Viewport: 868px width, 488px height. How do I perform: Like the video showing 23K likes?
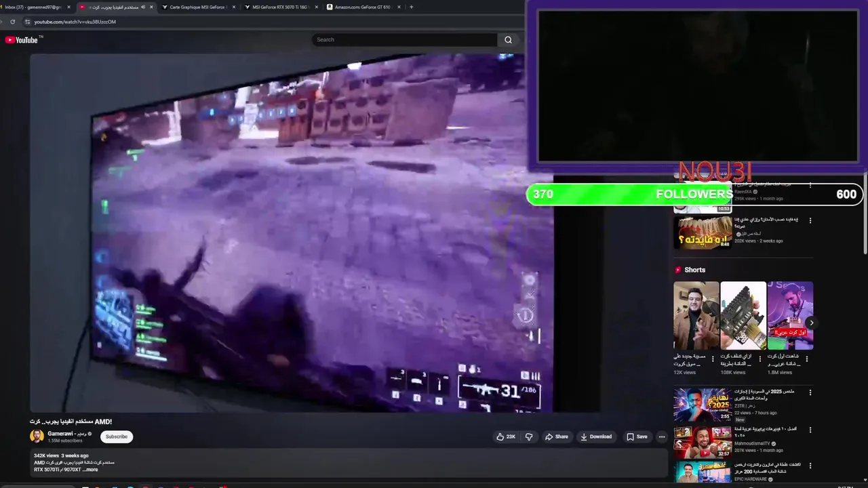[x=506, y=436]
